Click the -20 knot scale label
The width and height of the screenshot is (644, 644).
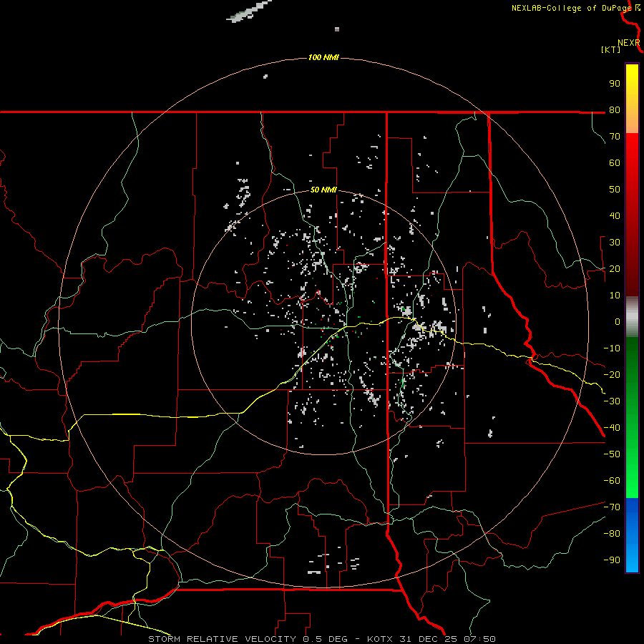(x=612, y=375)
